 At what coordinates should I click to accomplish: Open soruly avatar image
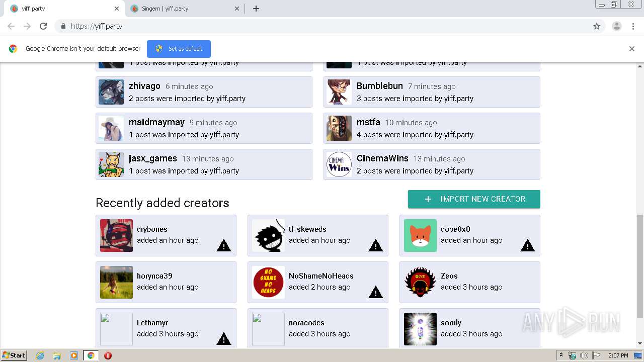[x=420, y=329]
